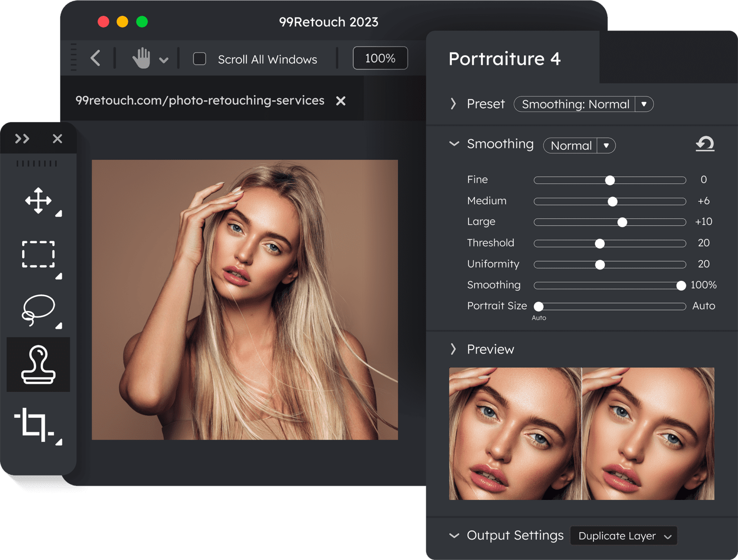This screenshot has height=560, width=738.
Task: Click the back arrow in the toolbar
Action: [x=96, y=59]
